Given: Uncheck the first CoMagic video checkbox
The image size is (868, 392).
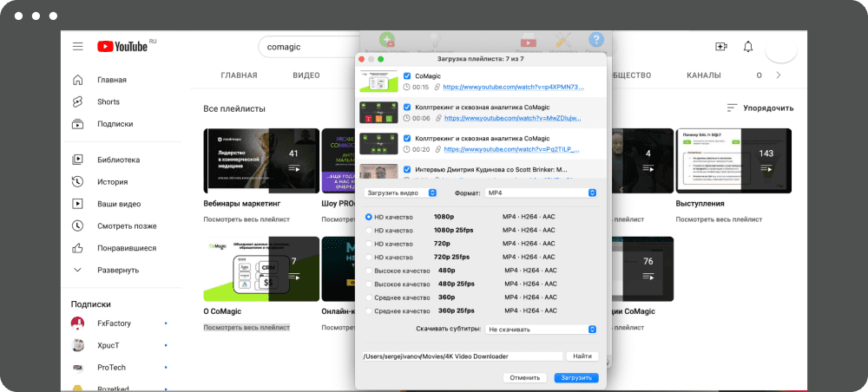Looking at the screenshot, I should (x=407, y=76).
